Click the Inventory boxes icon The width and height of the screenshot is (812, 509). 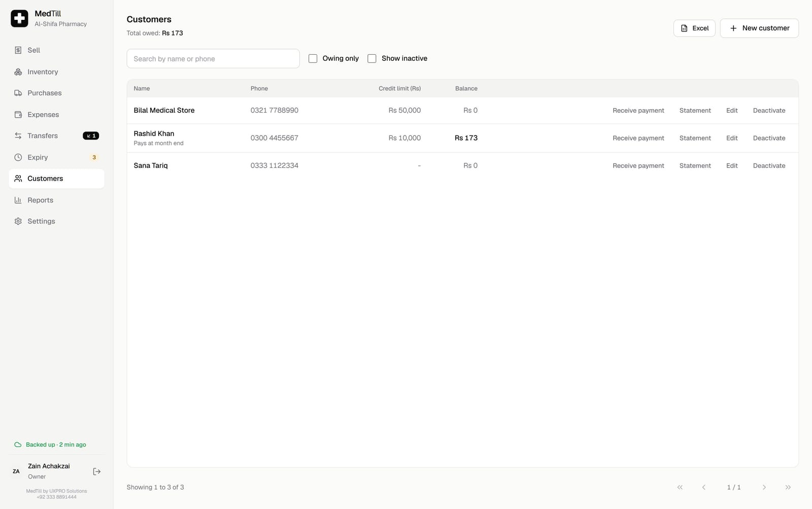[x=18, y=72]
